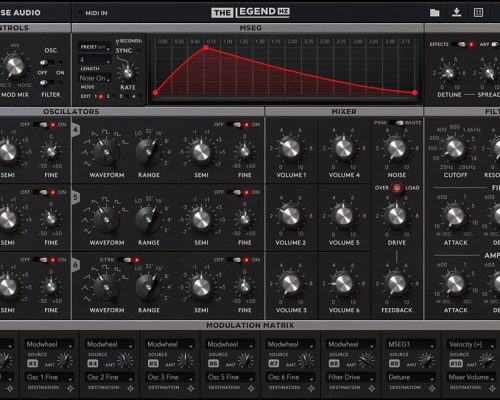Select oscillator tab 6
Viewport: 500px width, 400px height.
pos(76,265)
